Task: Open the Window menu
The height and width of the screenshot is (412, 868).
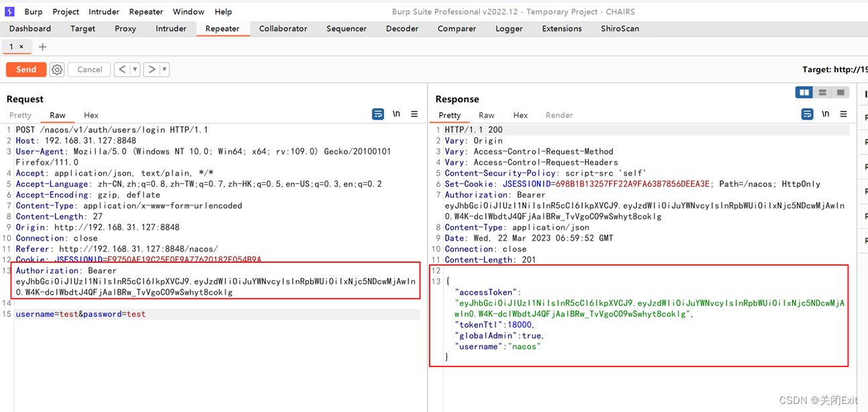Action: [x=189, y=11]
